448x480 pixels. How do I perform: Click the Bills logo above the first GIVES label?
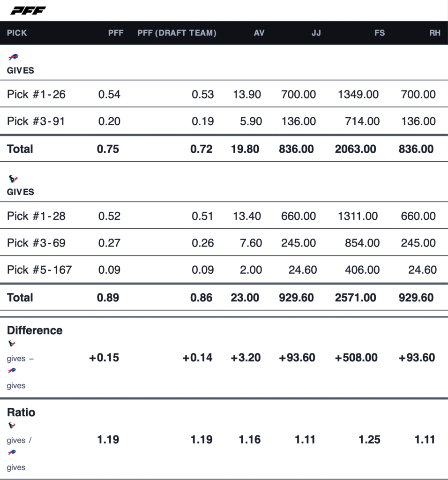[x=13, y=58]
